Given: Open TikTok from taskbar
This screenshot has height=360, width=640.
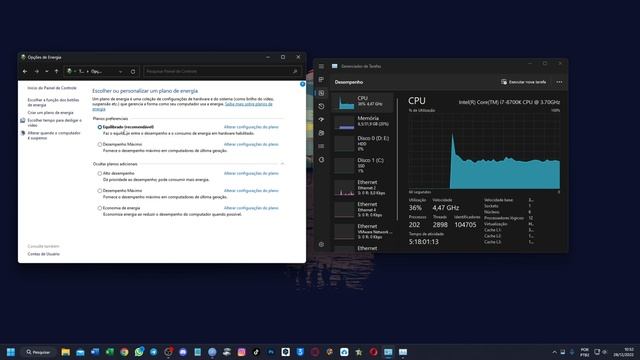Looking at the screenshot, I should (x=256, y=352).
